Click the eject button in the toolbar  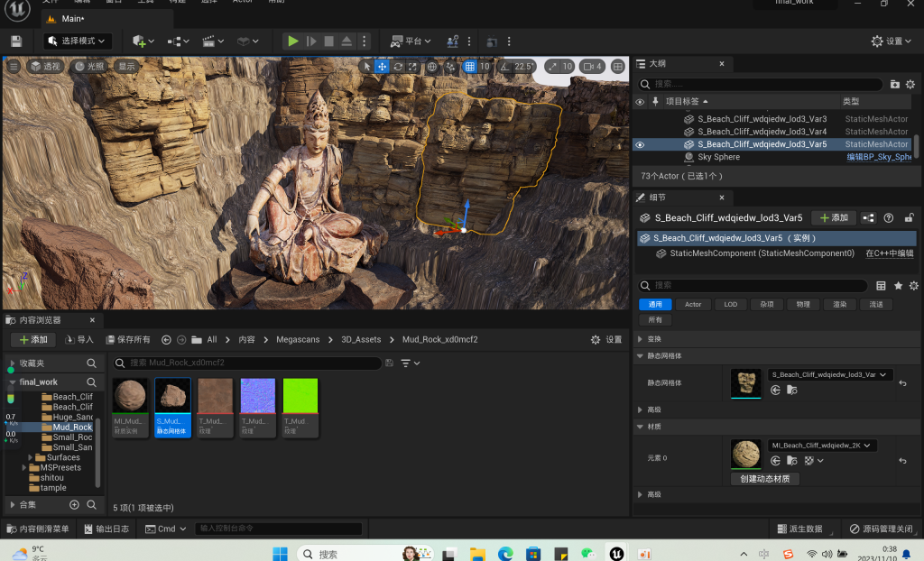click(346, 41)
